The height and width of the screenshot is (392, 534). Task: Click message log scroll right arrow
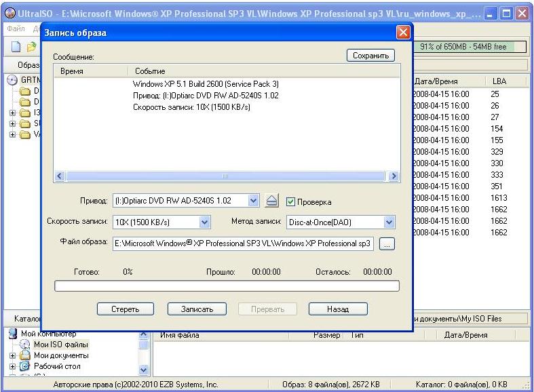394,176
